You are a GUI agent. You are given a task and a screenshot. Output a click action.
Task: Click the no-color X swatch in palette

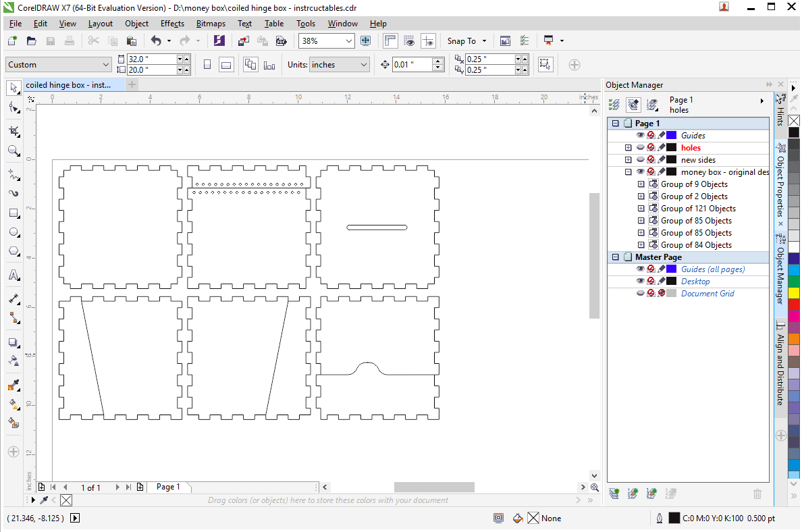[794, 121]
